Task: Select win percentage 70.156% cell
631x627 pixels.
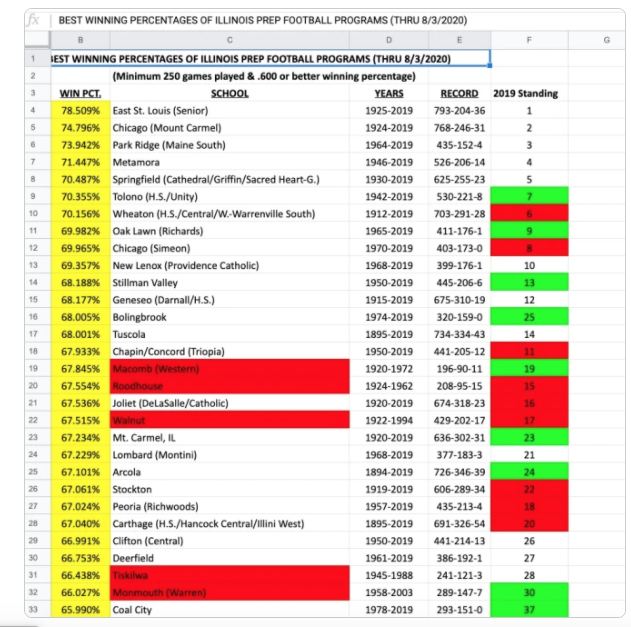Action: click(x=80, y=214)
